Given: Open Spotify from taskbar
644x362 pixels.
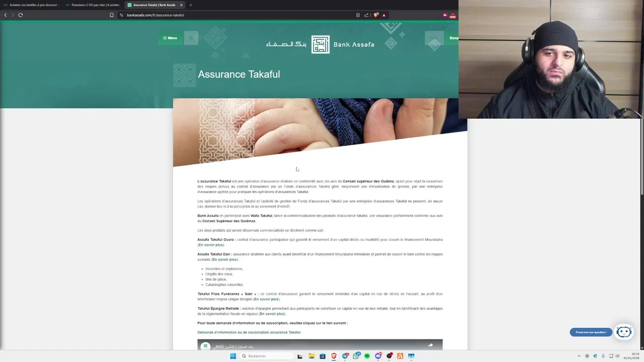Looking at the screenshot, I should tap(367, 356).
